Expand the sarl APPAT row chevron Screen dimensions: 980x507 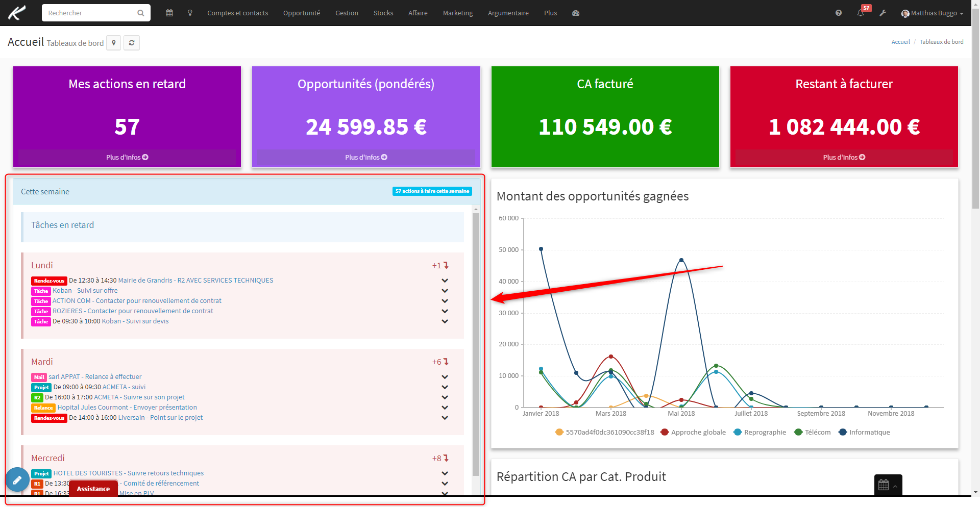pos(445,377)
